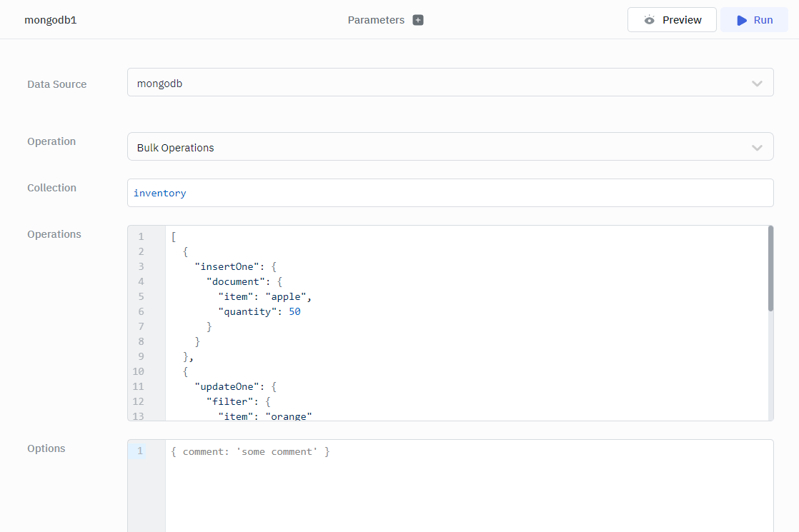Click the plus icon next to Parameters

coord(418,20)
